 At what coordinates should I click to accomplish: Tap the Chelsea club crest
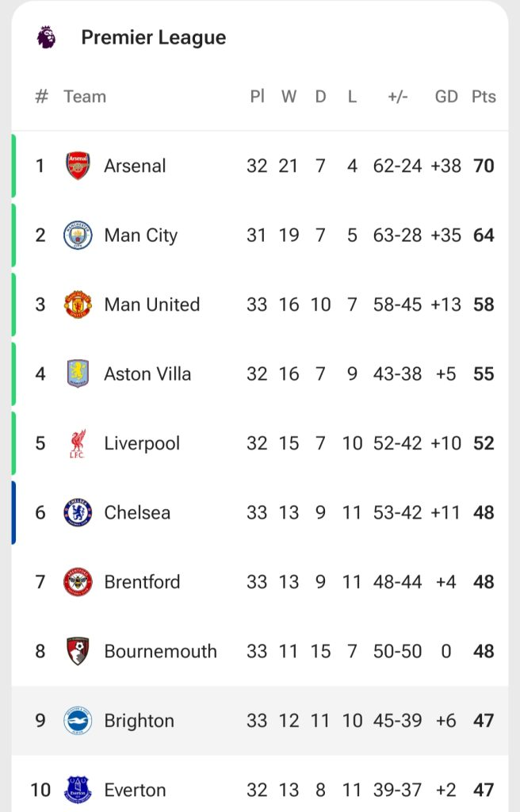pyautogui.click(x=78, y=512)
